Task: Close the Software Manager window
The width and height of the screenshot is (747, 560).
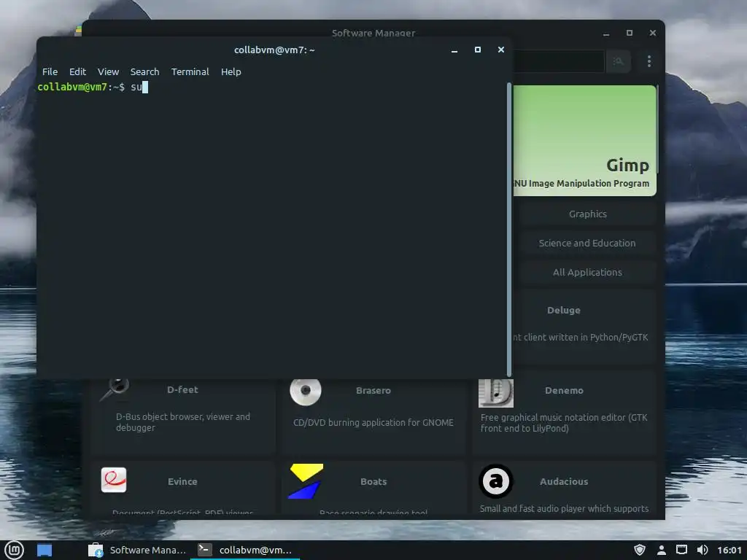Action: click(x=653, y=33)
